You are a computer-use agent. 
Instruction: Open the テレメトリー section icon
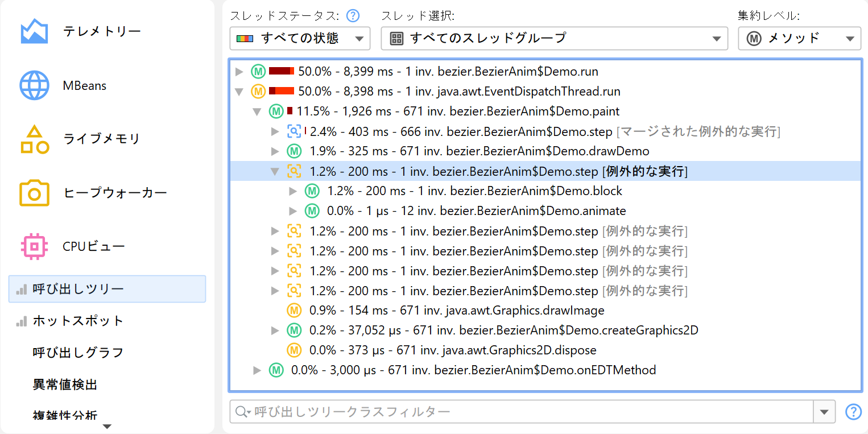pyautogui.click(x=34, y=31)
